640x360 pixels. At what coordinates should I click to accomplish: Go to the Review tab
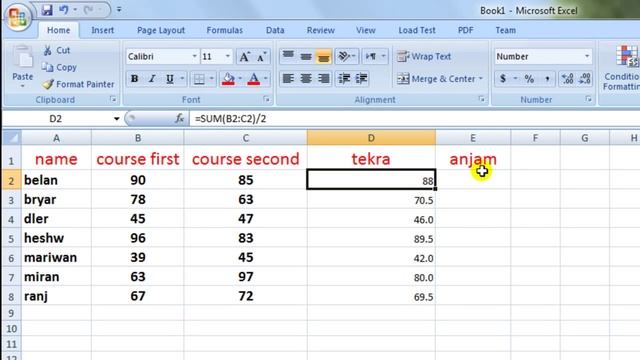(321, 30)
